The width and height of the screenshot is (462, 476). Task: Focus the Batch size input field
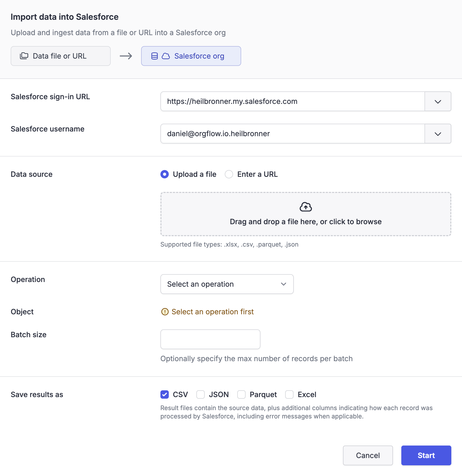click(210, 339)
